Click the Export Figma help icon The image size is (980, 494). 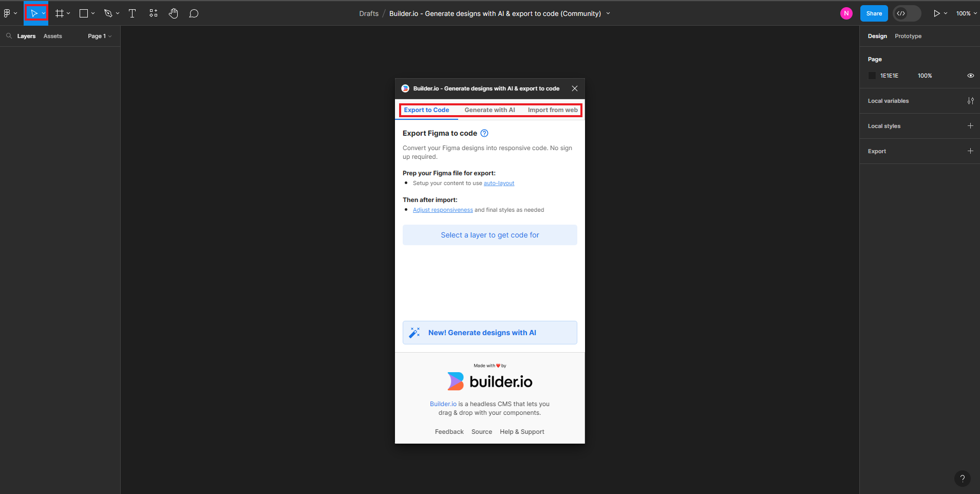coord(484,133)
